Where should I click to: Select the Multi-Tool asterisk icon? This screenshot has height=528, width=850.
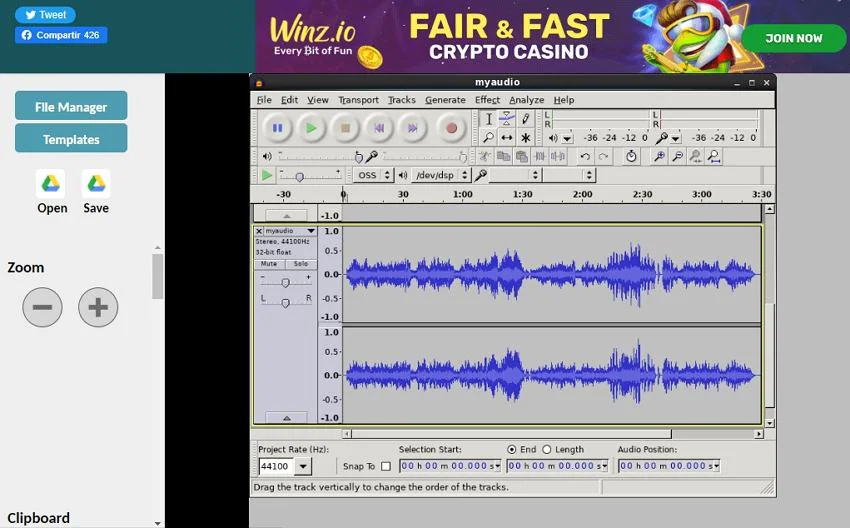pos(525,138)
